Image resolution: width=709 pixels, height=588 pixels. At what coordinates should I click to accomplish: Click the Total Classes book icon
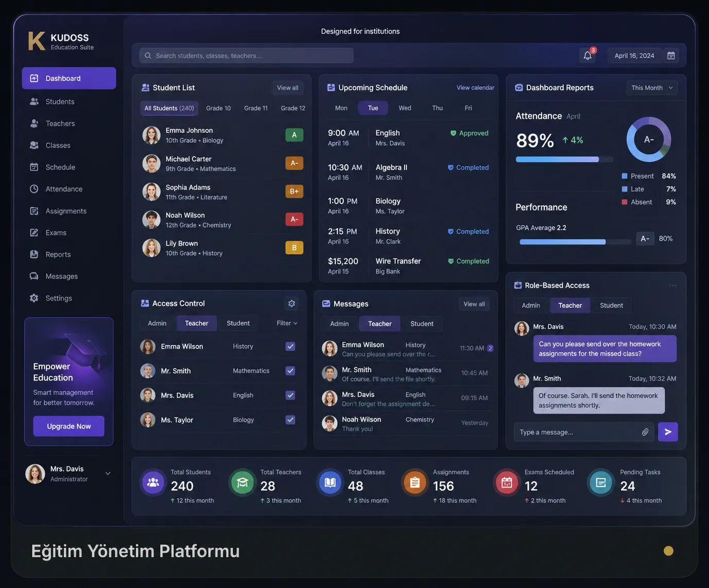click(x=330, y=482)
